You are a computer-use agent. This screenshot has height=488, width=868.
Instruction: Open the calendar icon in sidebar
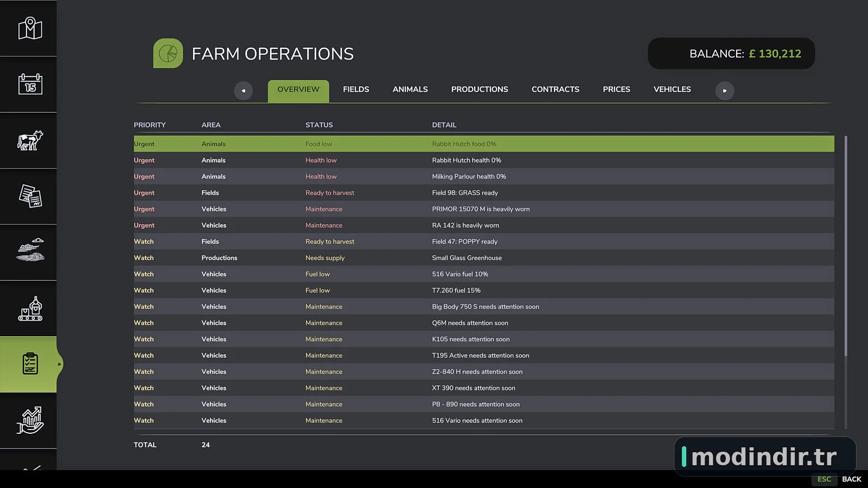30,84
